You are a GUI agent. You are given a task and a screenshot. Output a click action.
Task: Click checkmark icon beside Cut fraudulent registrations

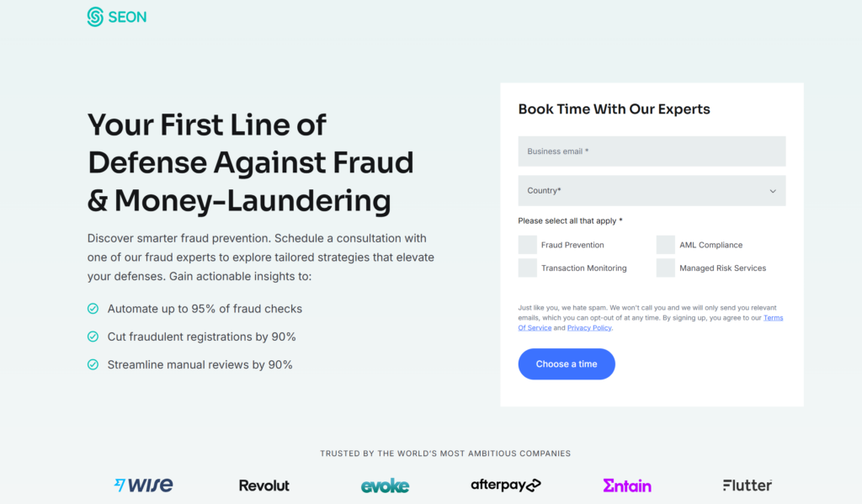click(93, 337)
